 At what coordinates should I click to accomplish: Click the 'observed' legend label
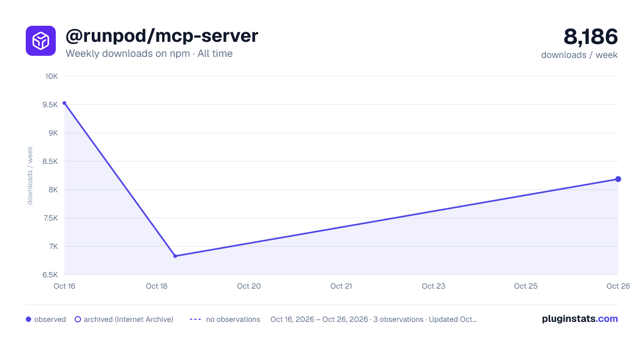pos(50,319)
